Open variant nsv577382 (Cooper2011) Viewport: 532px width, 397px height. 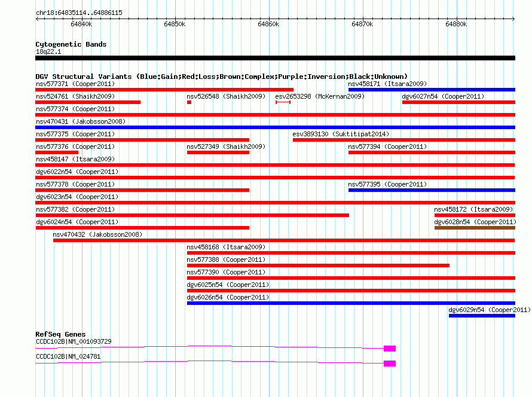(x=75, y=209)
